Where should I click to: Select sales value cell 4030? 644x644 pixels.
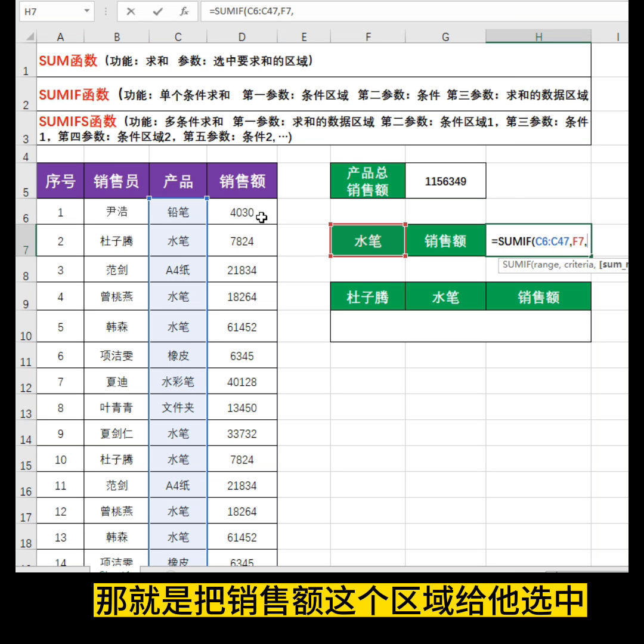[x=242, y=212]
